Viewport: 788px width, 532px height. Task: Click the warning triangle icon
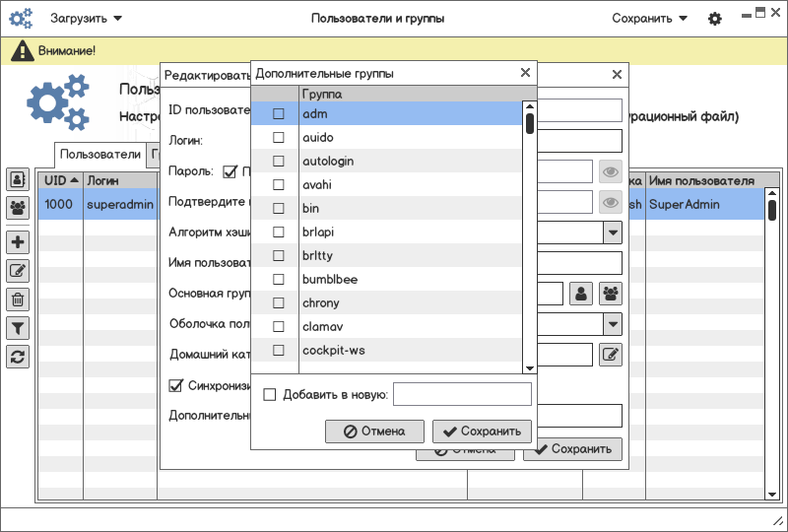point(22,51)
